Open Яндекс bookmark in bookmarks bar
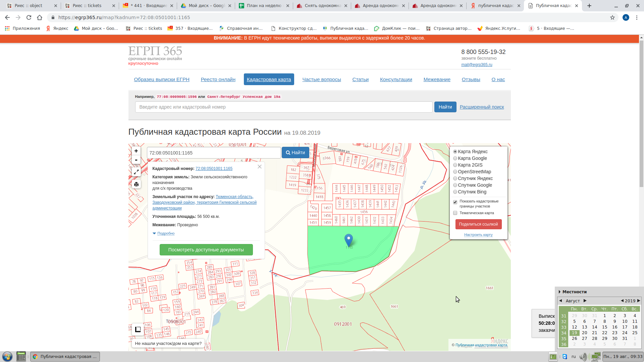 (x=57, y=28)
